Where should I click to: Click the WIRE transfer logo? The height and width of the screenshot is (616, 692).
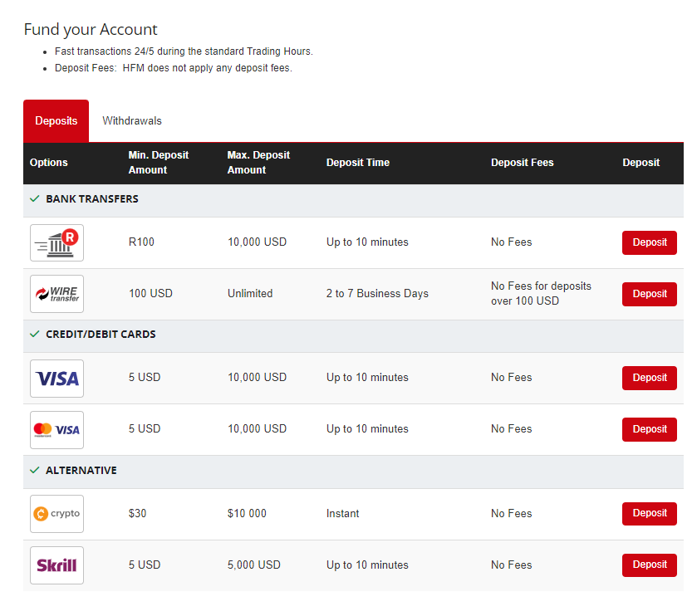[56, 294]
